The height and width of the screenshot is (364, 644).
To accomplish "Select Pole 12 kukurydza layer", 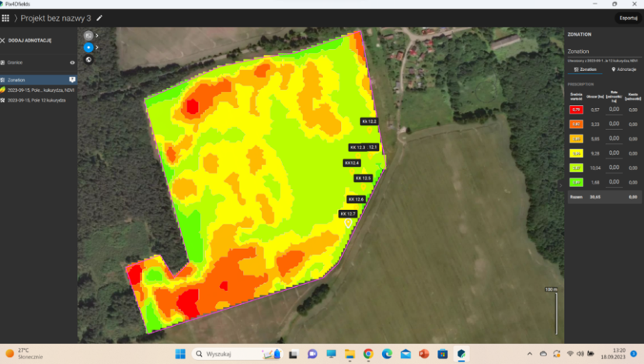I will [x=39, y=100].
